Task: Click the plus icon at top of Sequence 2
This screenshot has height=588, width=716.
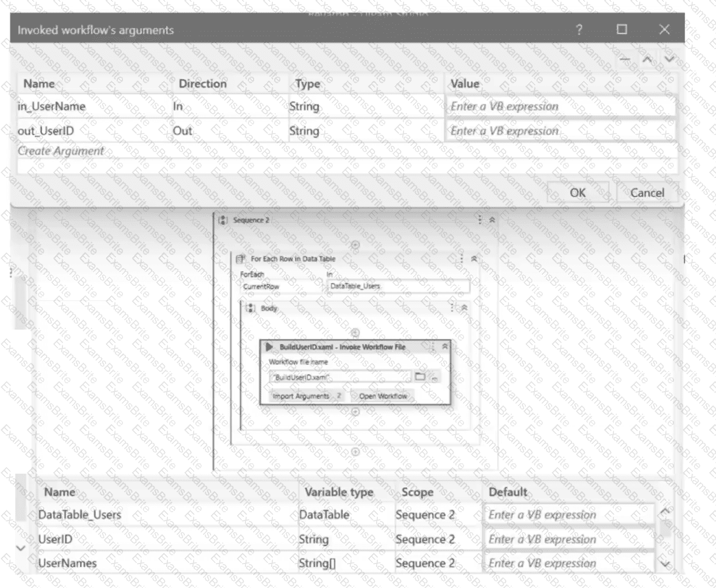Action: coord(355,245)
